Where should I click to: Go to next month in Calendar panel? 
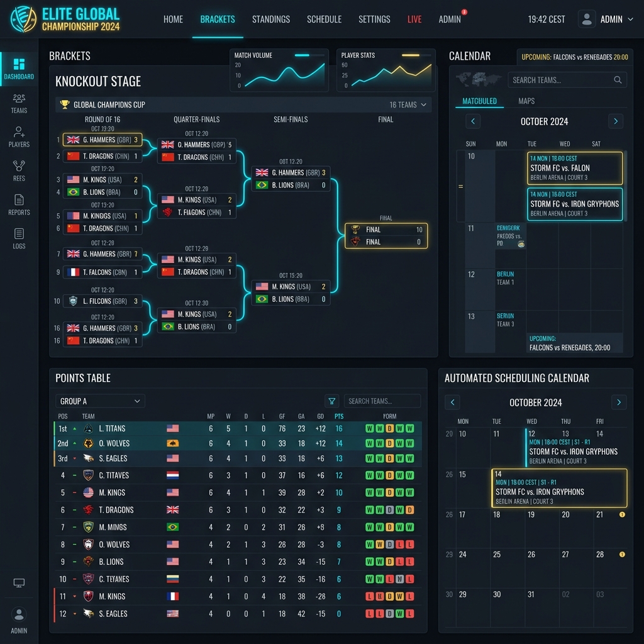click(615, 121)
